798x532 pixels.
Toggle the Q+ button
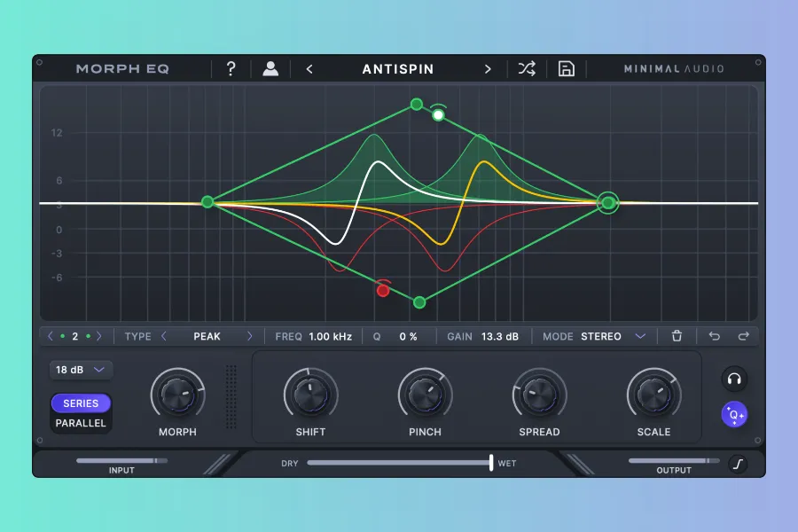(734, 413)
